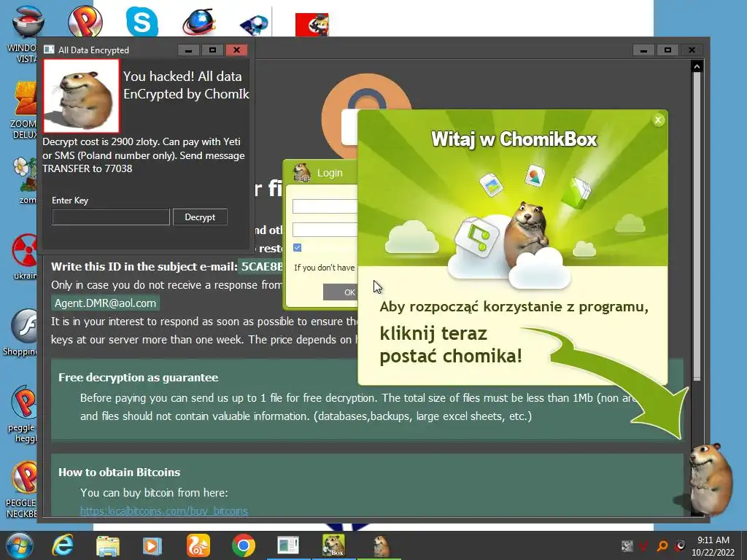747x560 pixels.
Task: Focus the second Login text field
Action: tap(325, 230)
